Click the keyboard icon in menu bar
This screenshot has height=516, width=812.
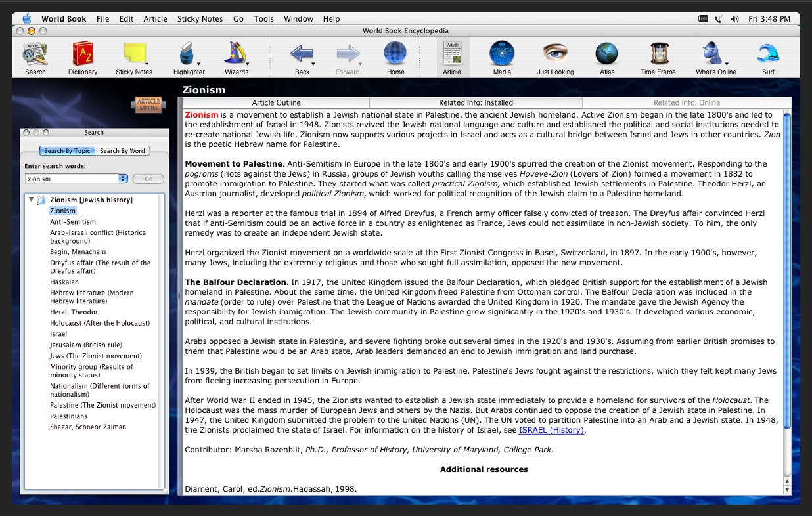(703, 19)
